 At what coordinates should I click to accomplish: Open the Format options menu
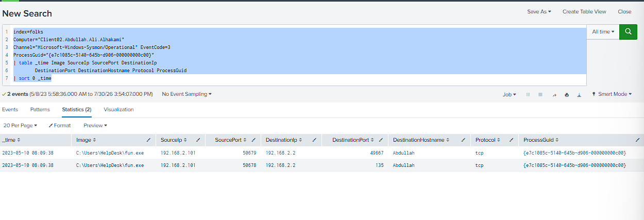pos(60,125)
